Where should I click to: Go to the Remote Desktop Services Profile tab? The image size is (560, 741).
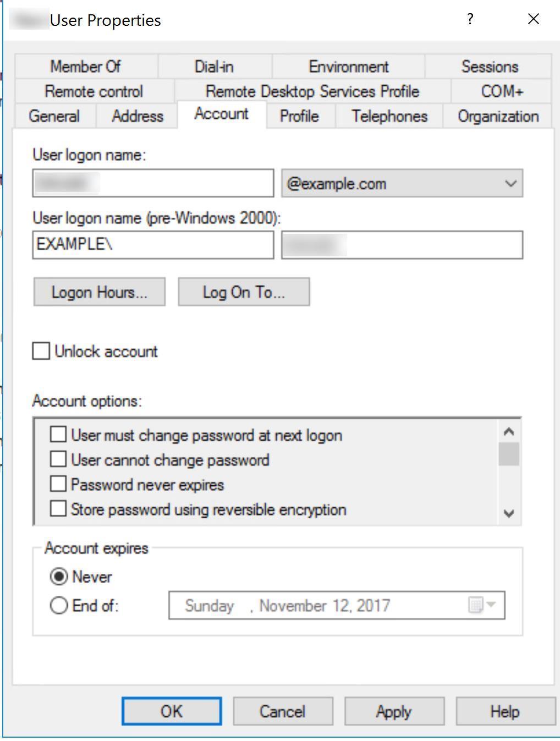click(x=312, y=91)
